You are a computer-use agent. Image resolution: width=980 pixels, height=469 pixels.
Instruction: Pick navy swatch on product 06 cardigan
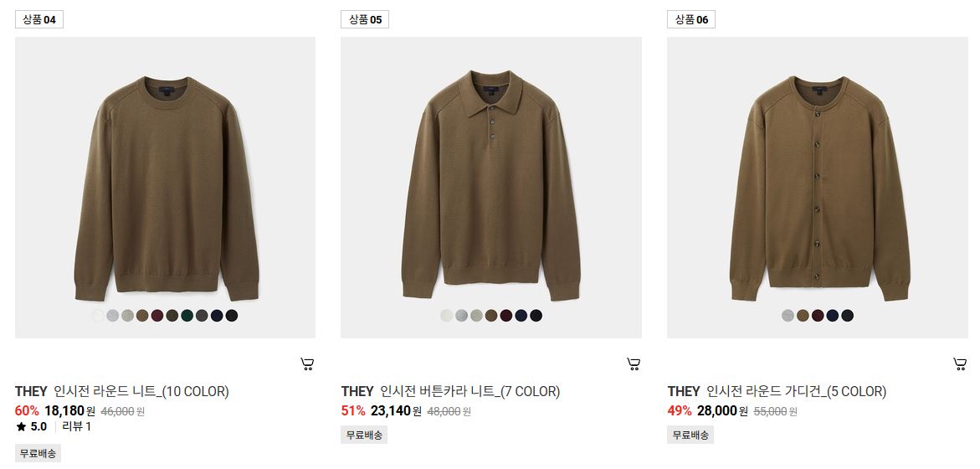coord(832,316)
